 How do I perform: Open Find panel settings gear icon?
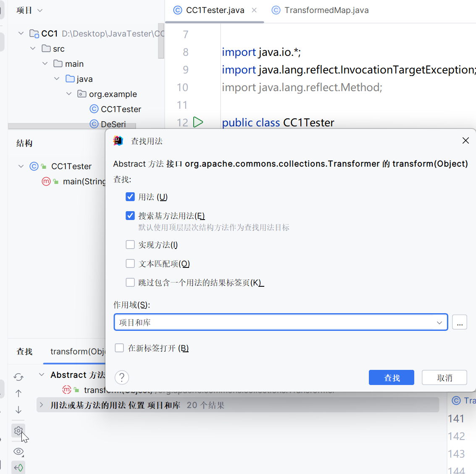pyautogui.click(x=18, y=431)
